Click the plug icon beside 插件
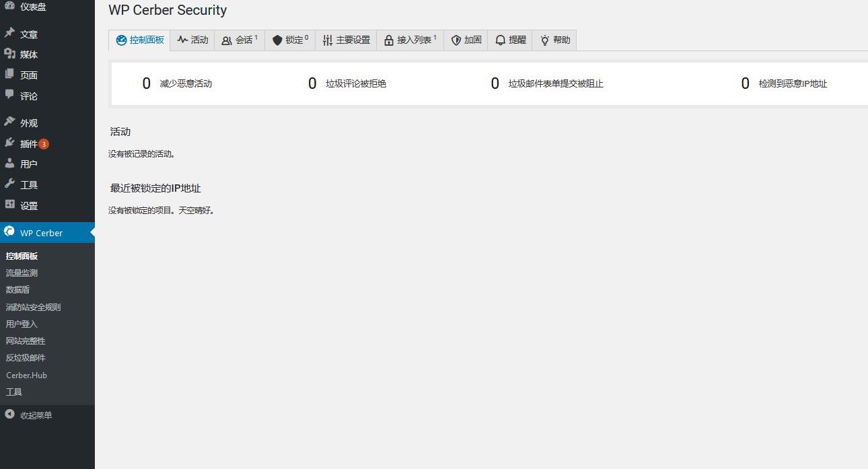The height and width of the screenshot is (469, 868). click(x=9, y=143)
